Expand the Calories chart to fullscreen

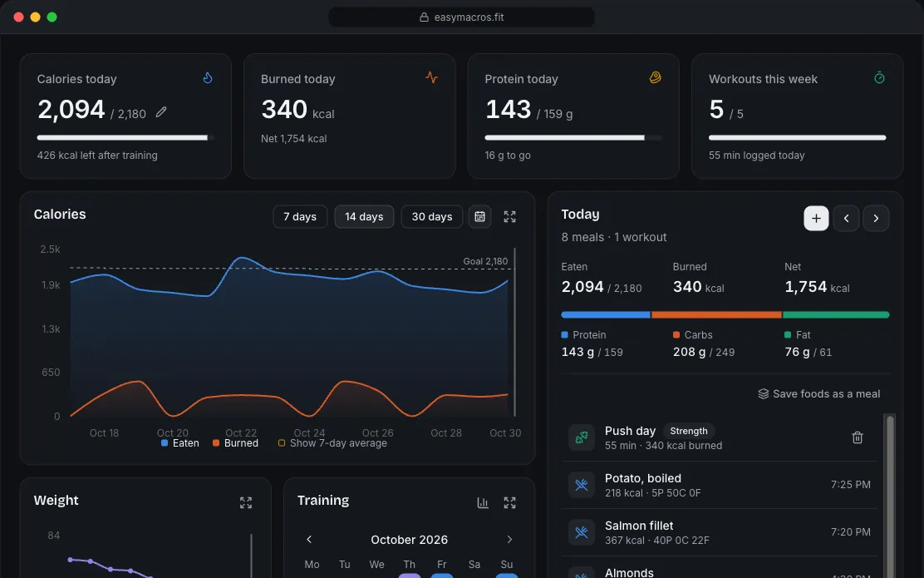click(509, 216)
